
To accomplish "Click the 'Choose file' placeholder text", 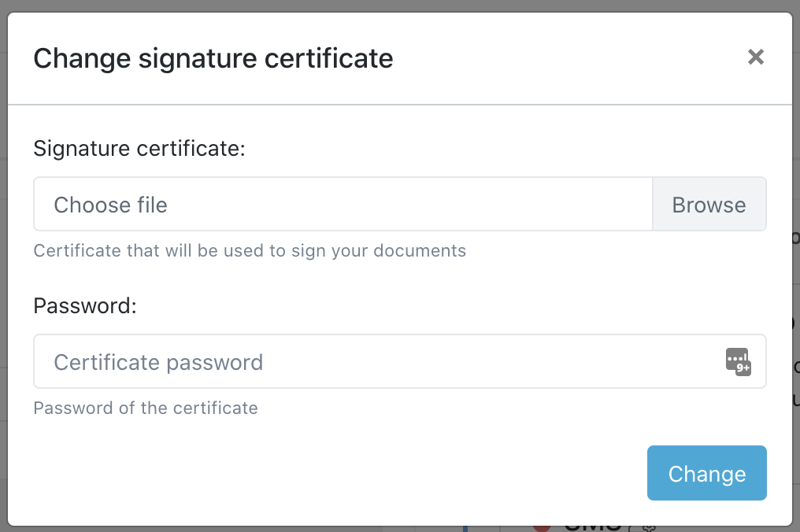I will point(110,205).
